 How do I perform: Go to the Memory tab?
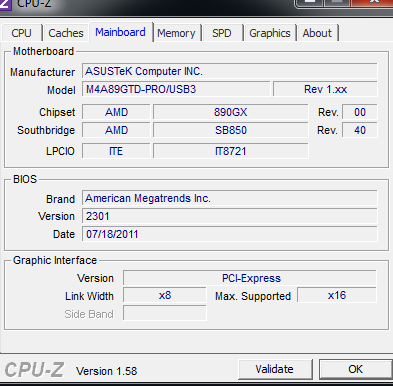[x=176, y=33]
